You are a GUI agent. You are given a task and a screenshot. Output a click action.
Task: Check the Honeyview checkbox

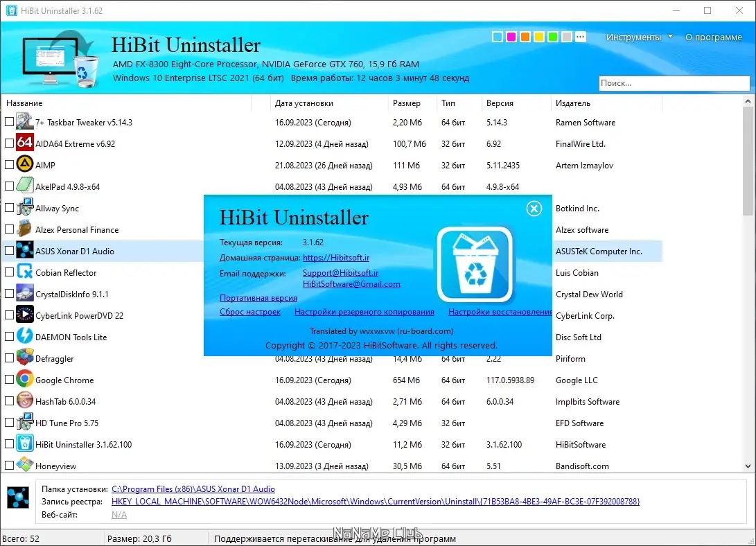tap(9, 466)
